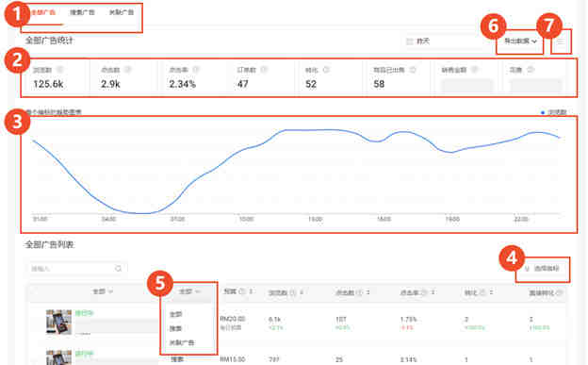588x365 pixels.
Task: Expand the first 全部 status filter dropdown
Action: [x=103, y=291]
